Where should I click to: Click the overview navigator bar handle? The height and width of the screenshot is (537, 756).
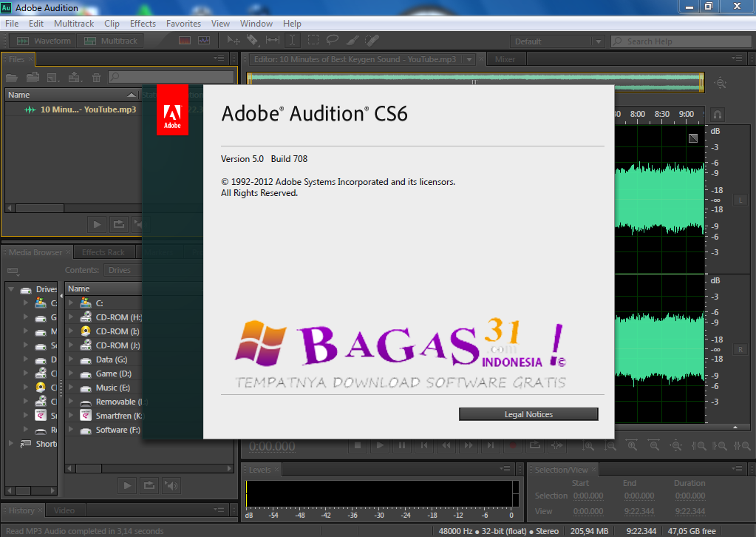[475, 82]
